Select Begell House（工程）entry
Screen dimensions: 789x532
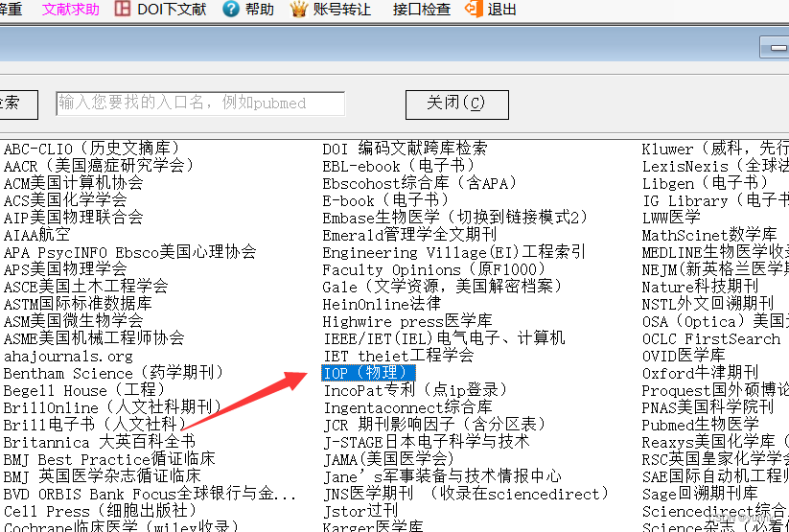(84, 390)
